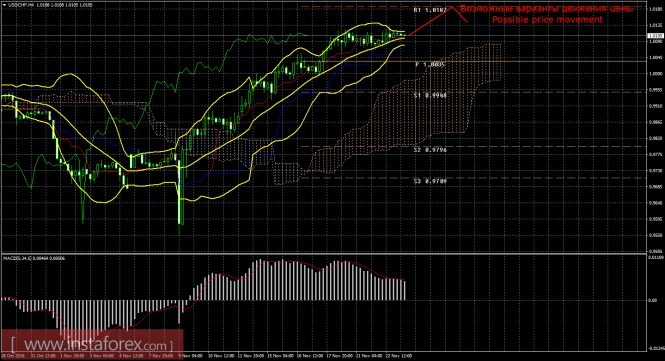Open the www.instaforex.com watermark link
665x361 pixels.
click(92, 344)
